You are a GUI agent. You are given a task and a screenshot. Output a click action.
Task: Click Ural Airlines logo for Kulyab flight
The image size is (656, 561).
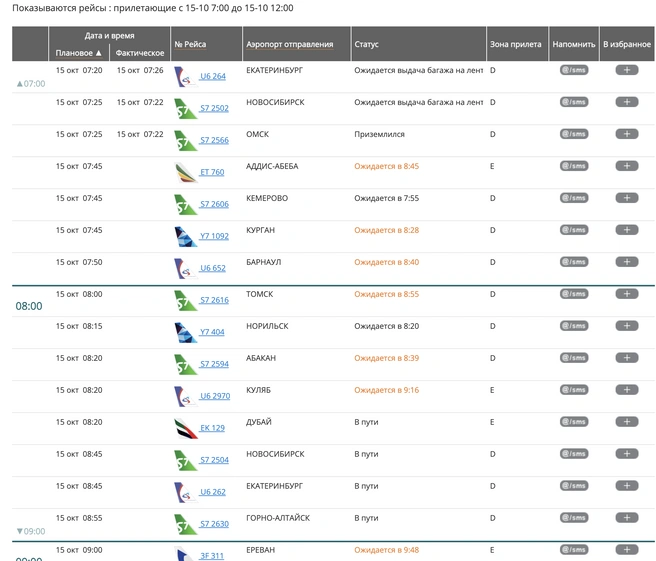(185, 397)
